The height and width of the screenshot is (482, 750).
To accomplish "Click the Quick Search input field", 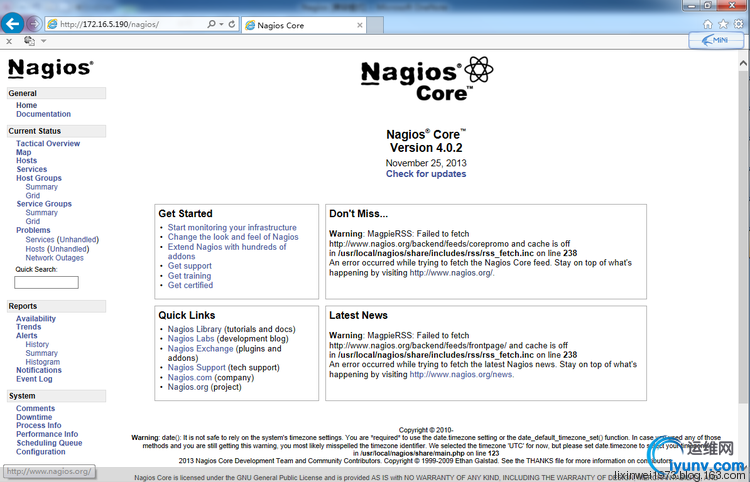I will click(x=46, y=283).
